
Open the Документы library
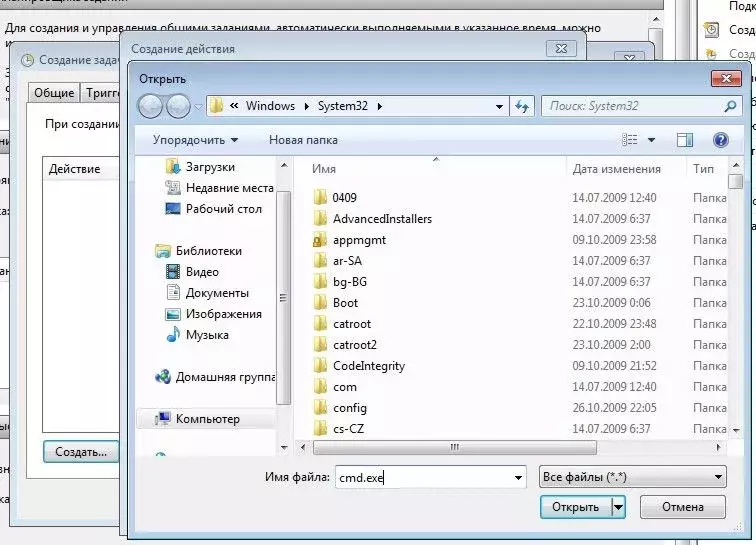(207, 293)
